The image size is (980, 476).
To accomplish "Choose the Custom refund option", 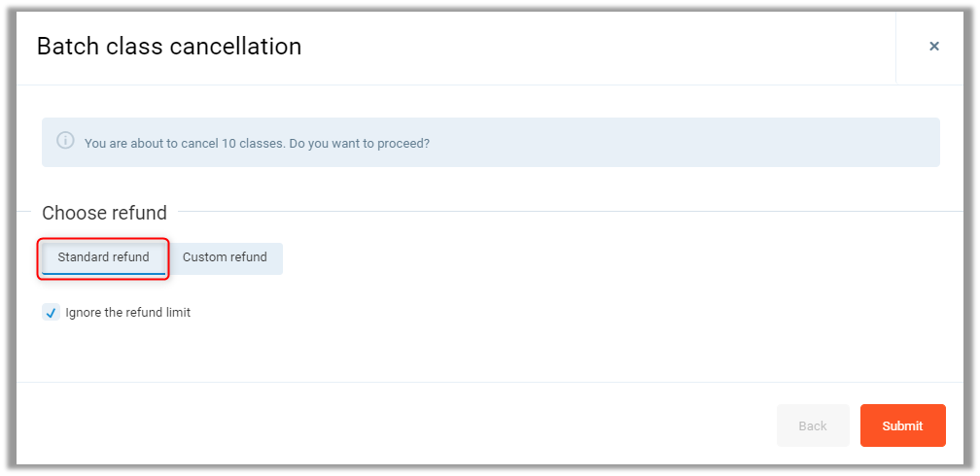I will pos(225,257).
